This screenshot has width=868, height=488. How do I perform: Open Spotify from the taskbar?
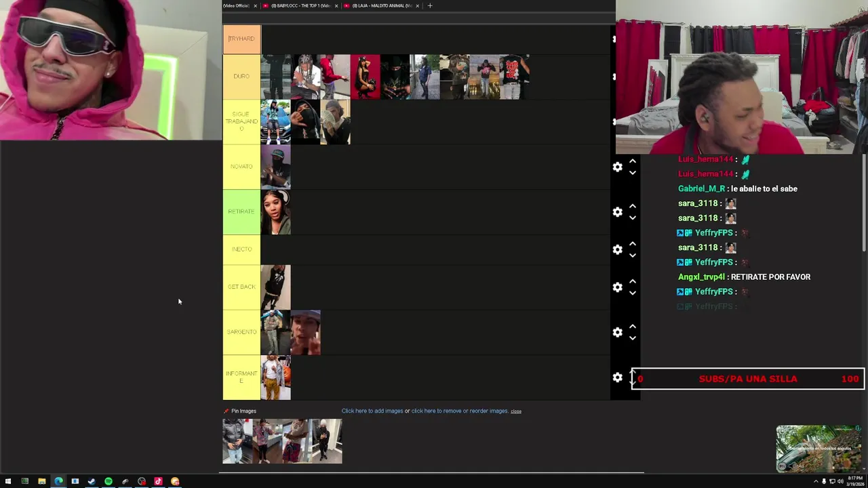pyautogui.click(x=108, y=481)
